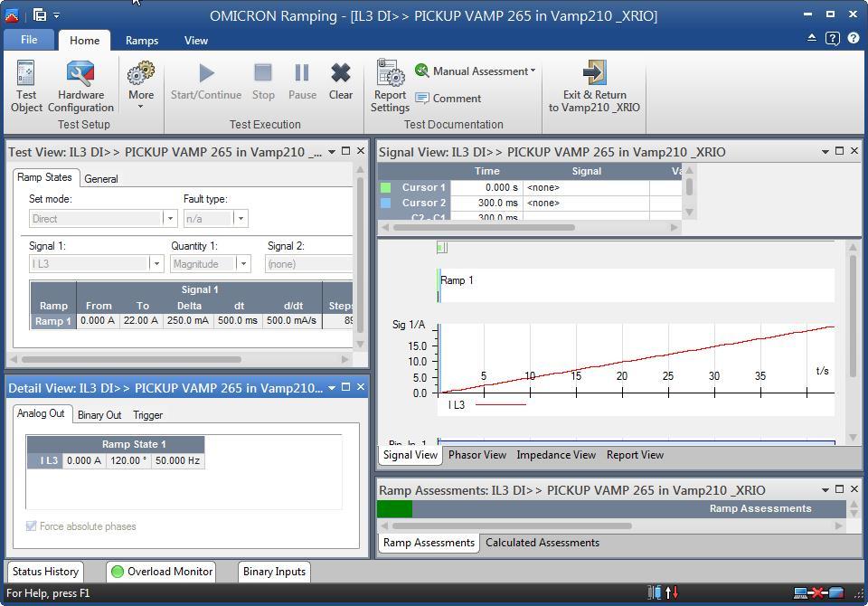This screenshot has height=606, width=868.
Task: Click the window layout icon in title bar
Action: pyautogui.click(x=39, y=15)
